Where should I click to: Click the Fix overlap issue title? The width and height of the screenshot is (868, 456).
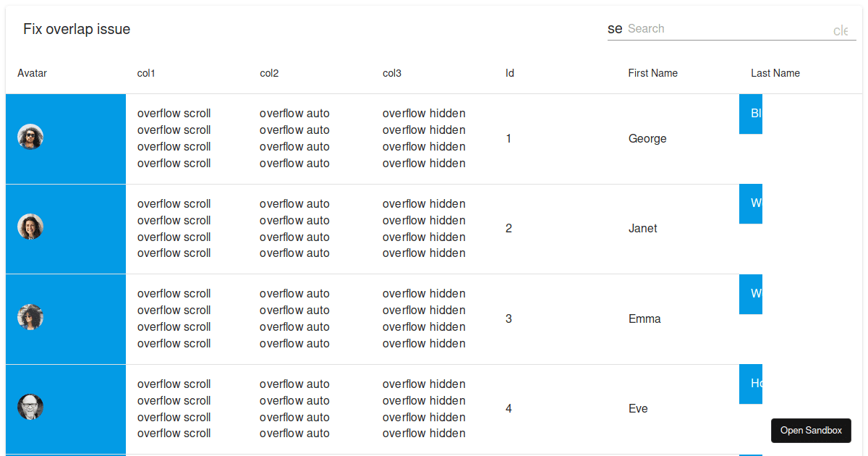tap(77, 29)
